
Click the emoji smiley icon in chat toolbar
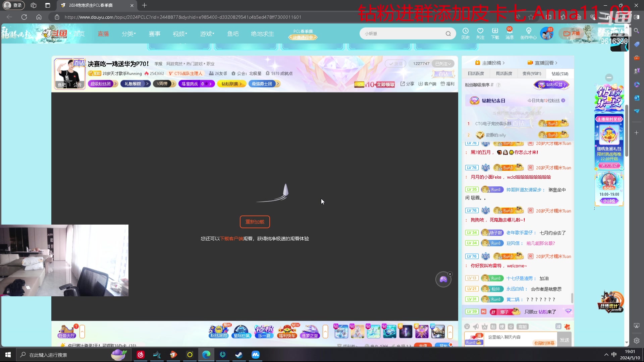pos(467,326)
